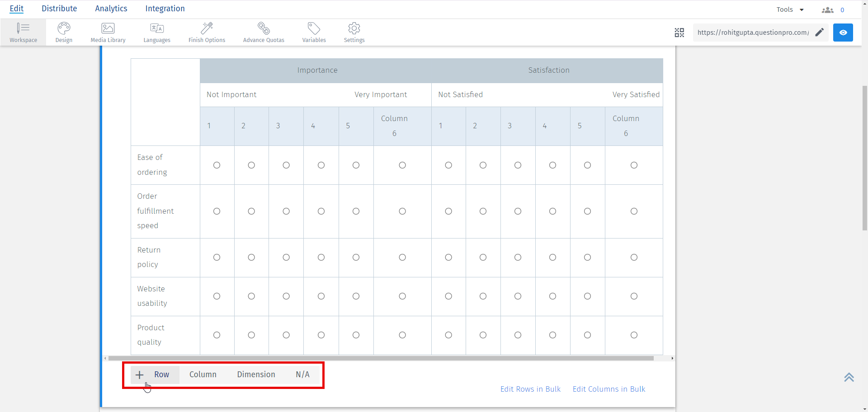Open the Workspace panel icon
This screenshot has height=412, width=868.
coord(23,28)
